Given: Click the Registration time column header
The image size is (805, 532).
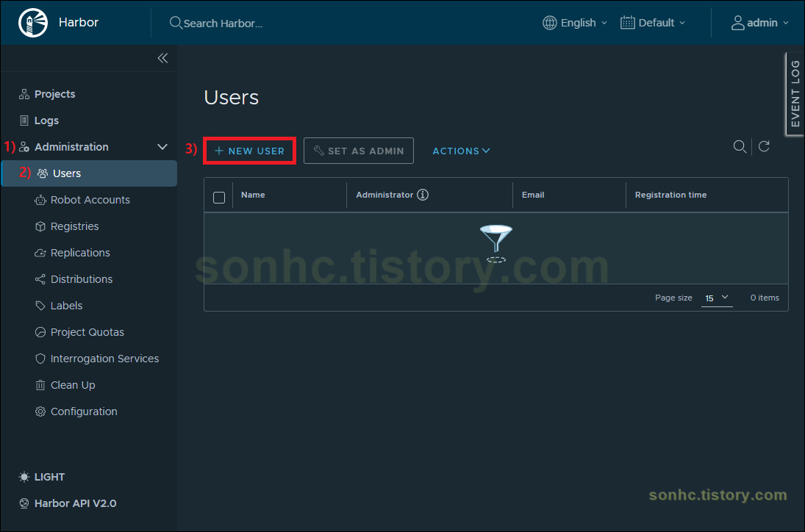Looking at the screenshot, I should 670,195.
